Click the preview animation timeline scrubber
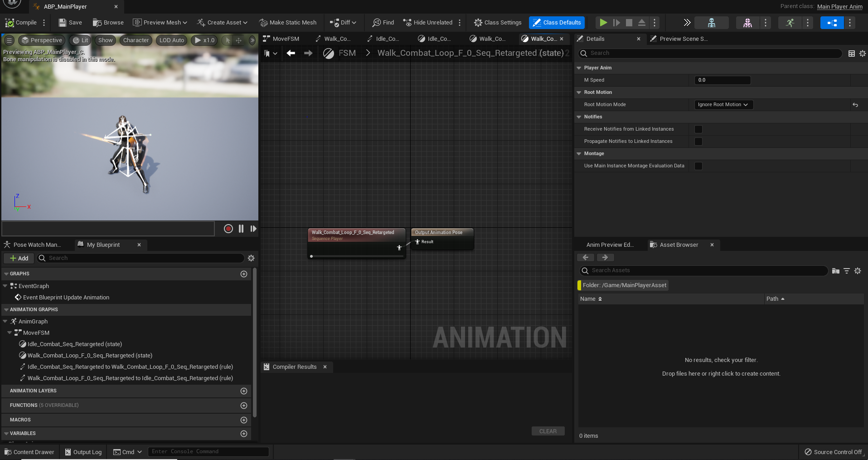 [108, 229]
